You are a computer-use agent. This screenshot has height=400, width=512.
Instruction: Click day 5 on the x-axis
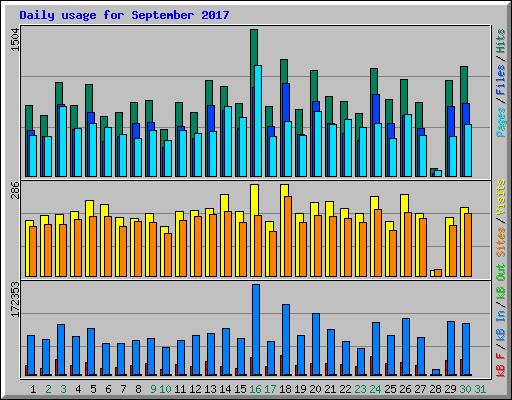(93, 389)
